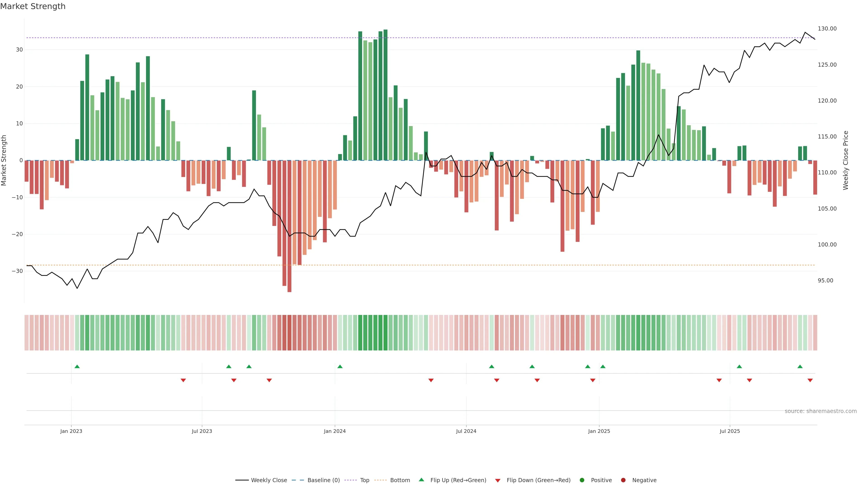Screen dimensions: 868x488
Task: Click the Flip Up green triangle legend icon
Action: point(421,480)
